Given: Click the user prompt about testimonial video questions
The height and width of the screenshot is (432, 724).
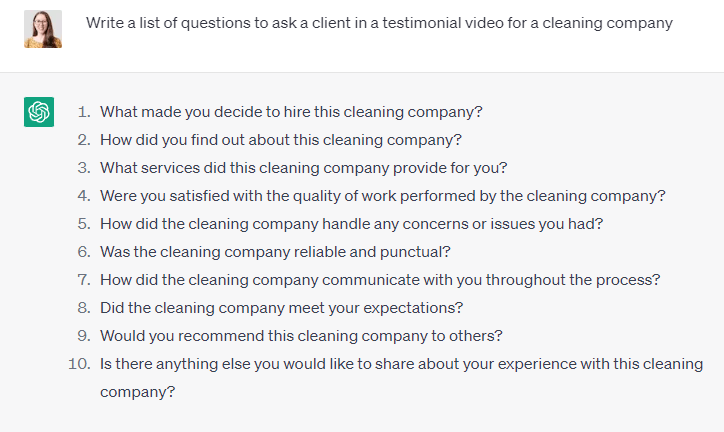Looking at the screenshot, I should pos(379,23).
